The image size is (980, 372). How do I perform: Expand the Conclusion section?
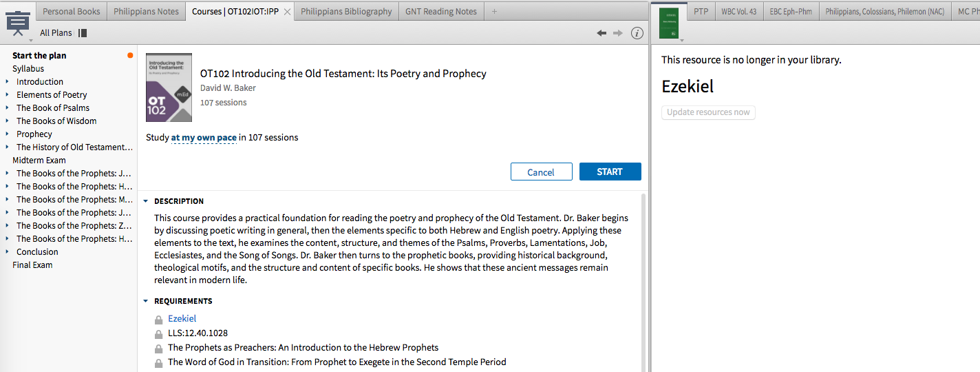click(8, 252)
